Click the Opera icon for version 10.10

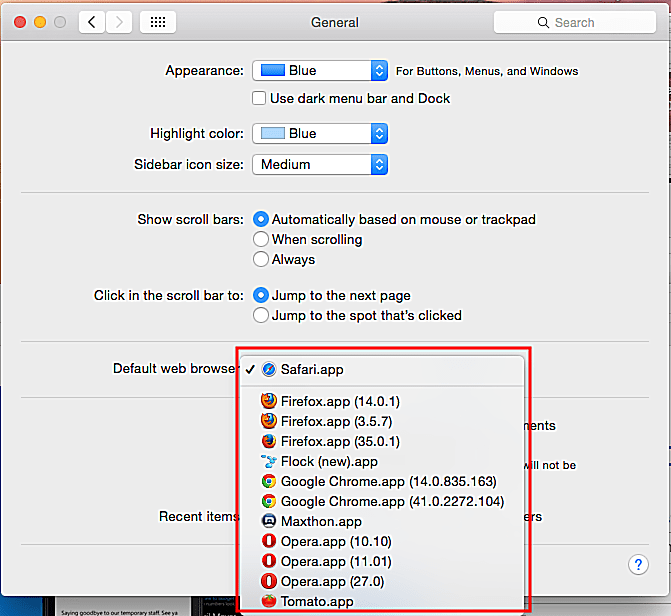(x=269, y=541)
